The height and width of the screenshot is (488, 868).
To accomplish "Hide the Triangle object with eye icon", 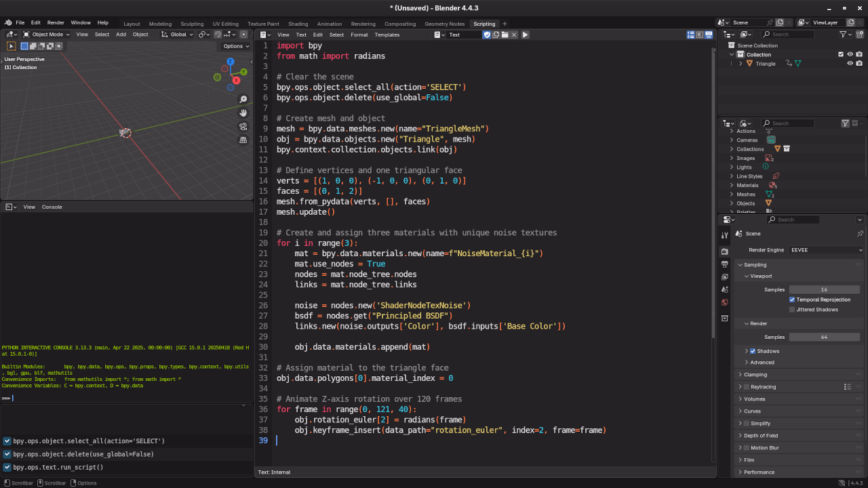I will click(850, 64).
